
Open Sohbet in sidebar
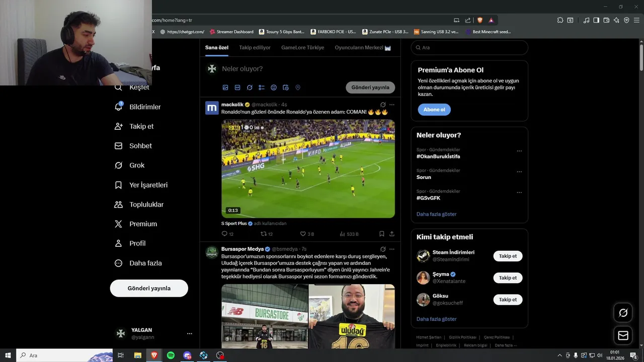[134, 146]
